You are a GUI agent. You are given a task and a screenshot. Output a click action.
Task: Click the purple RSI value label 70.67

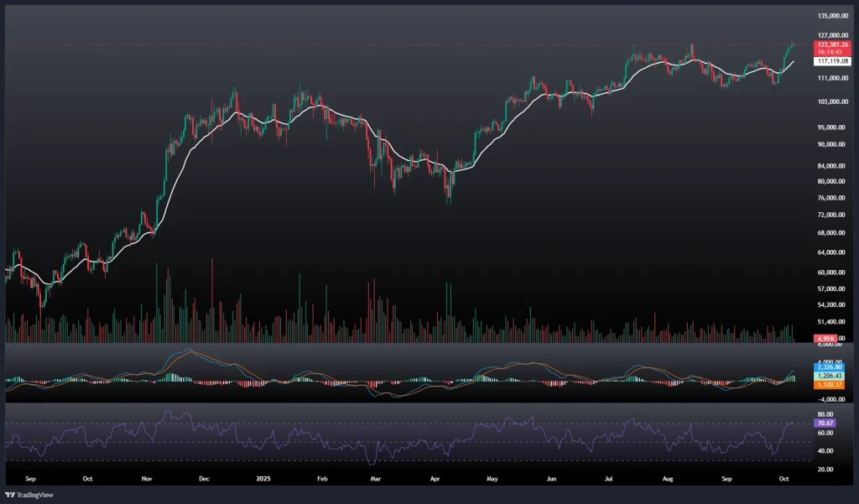click(x=823, y=423)
